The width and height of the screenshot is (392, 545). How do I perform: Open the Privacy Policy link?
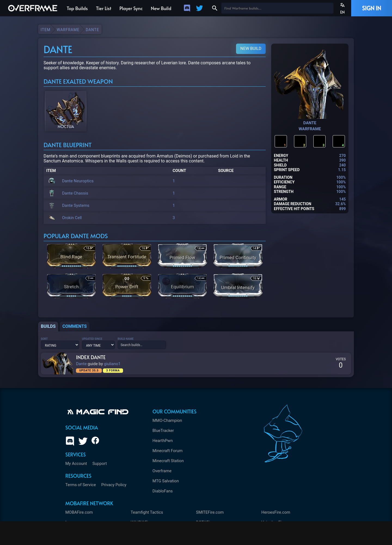tap(114, 485)
